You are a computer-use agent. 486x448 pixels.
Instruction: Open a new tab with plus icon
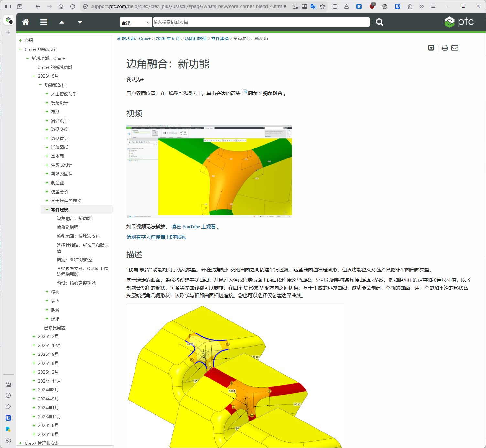coord(8,32)
